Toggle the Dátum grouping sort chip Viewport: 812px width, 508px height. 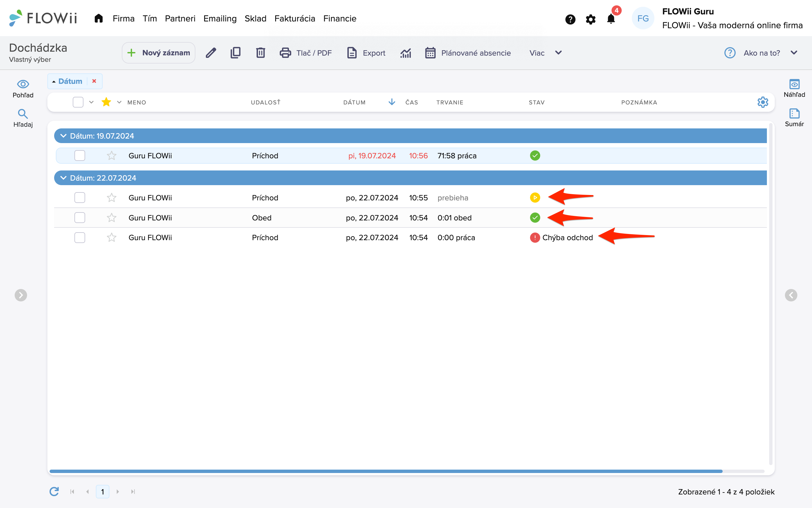[x=67, y=81]
